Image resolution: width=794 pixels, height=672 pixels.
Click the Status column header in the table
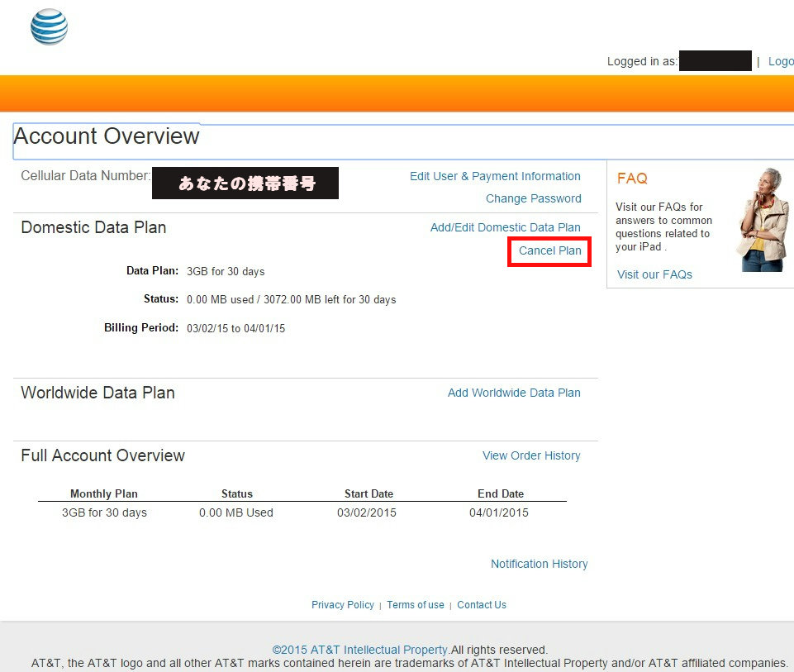coord(237,493)
